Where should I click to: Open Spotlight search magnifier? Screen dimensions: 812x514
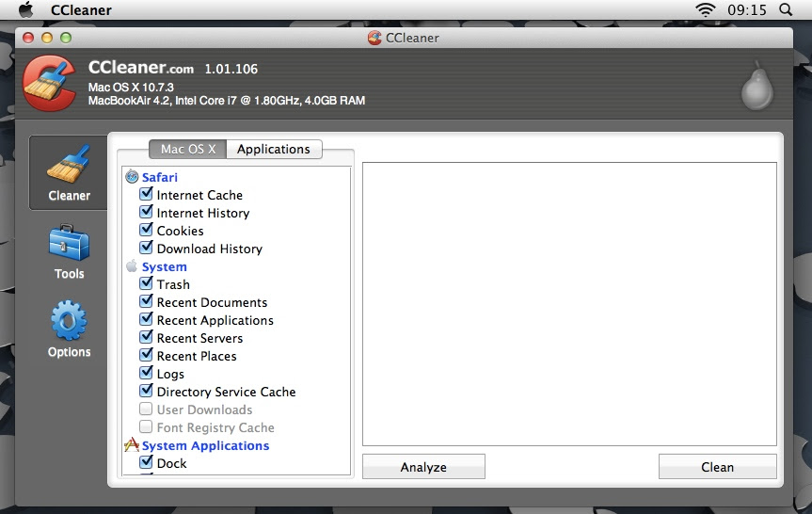pyautogui.click(x=785, y=9)
